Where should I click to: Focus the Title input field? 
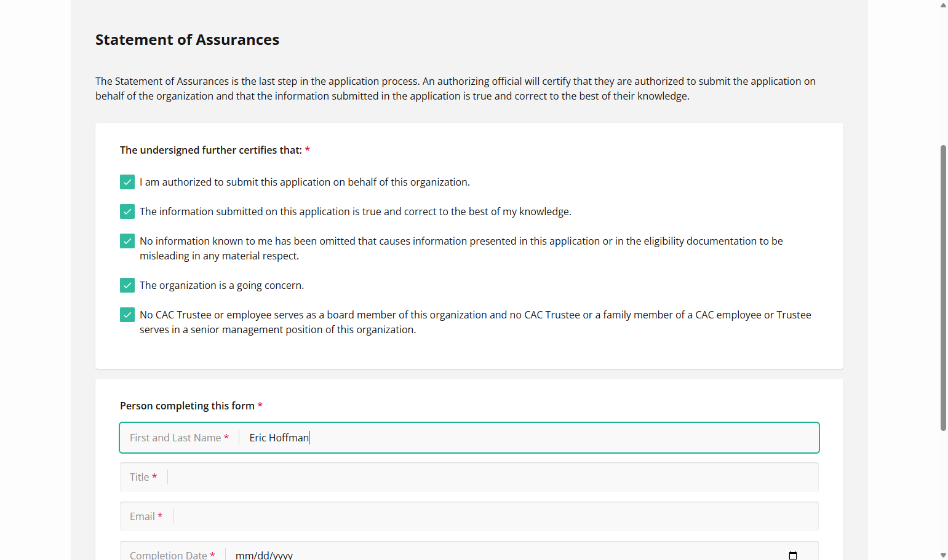(x=469, y=477)
